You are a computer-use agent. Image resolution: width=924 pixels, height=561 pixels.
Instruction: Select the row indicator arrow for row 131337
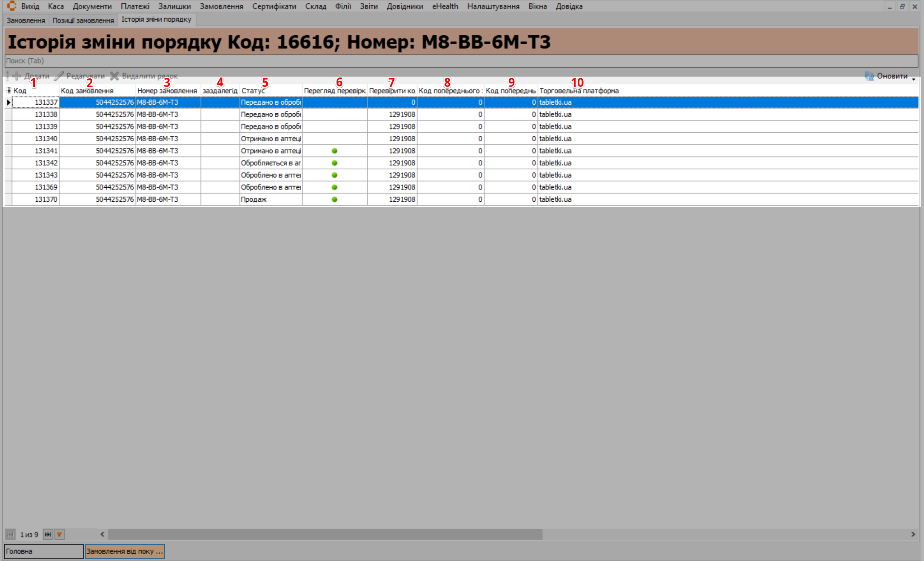tap(8, 102)
